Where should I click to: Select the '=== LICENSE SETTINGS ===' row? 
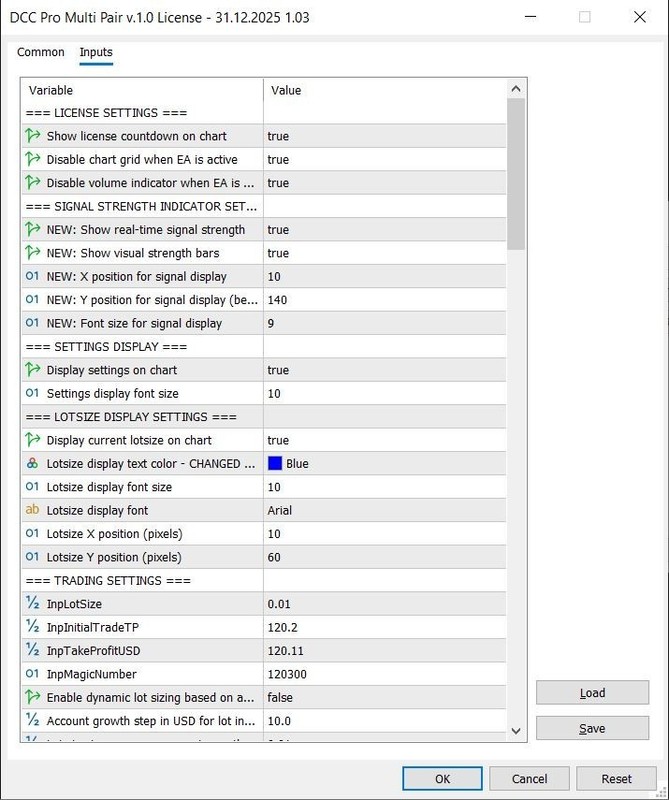coord(264,113)
